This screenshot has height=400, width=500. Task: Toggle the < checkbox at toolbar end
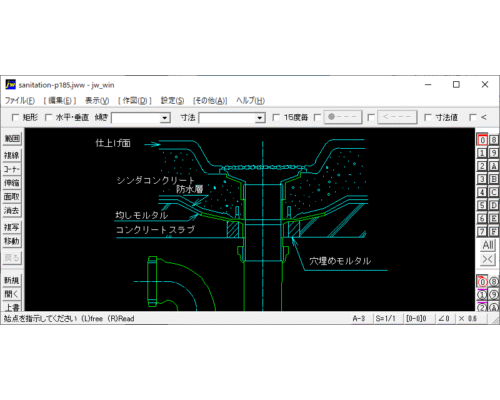[473, 117]
